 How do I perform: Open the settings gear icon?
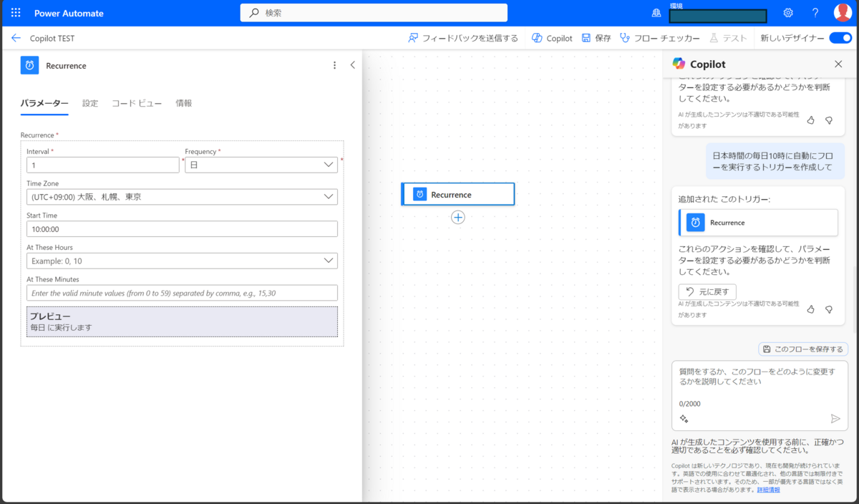coord(788,13)
